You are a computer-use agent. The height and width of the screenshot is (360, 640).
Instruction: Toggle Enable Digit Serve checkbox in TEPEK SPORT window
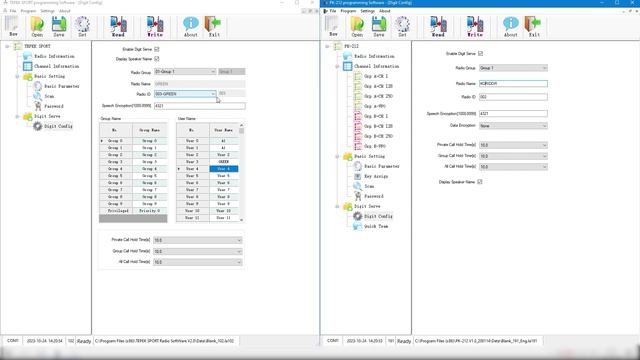[157, 49]
